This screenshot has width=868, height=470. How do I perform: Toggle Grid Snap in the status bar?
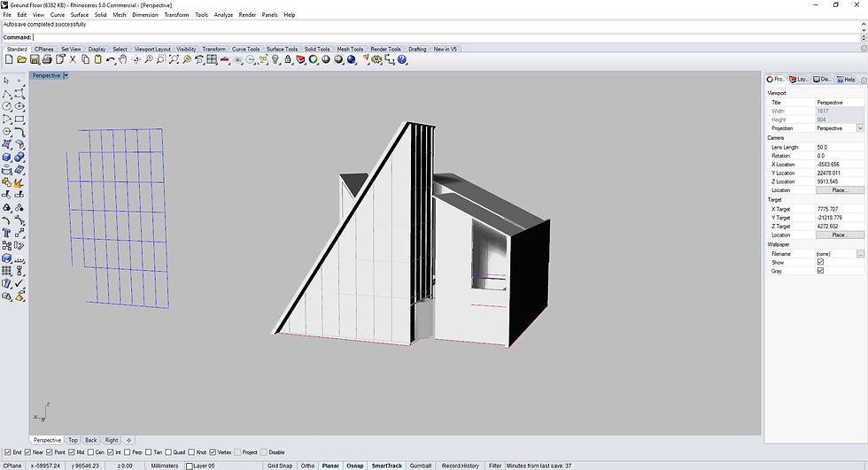(x=280, y=466)
